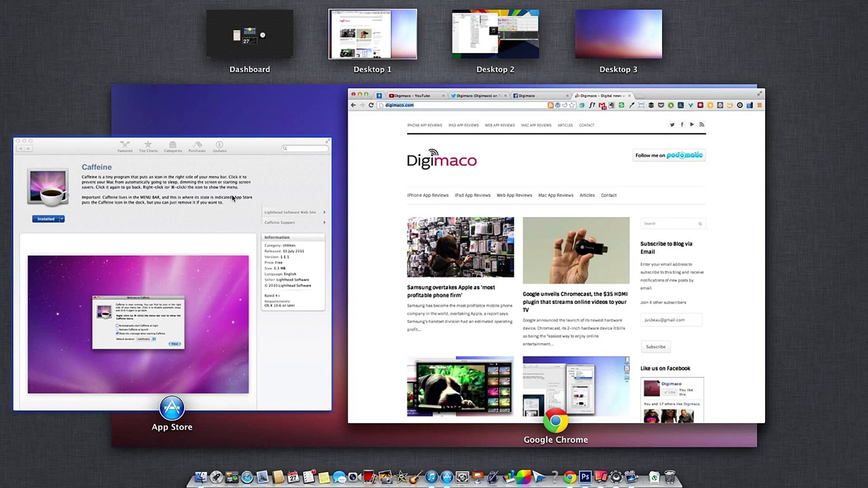Click the Digimaco logo
The image size is (868, 488).
(x=442, y=159)
